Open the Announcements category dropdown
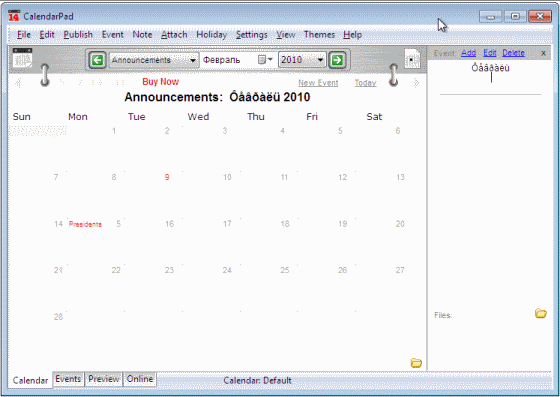The height and width of the screenshot is (397, 560). pyautogui.click(x=154, y=60)
